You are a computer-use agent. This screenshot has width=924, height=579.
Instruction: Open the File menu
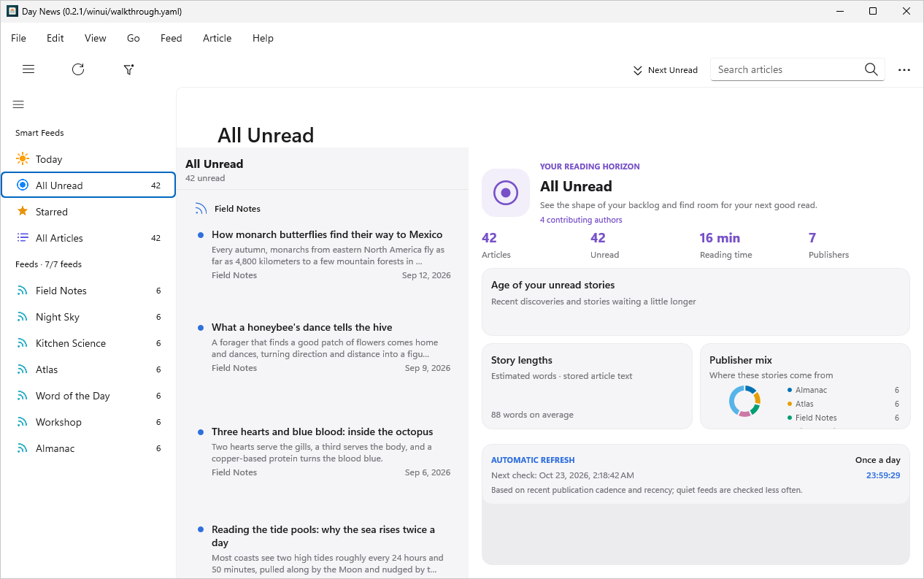[x=18, y=38]
